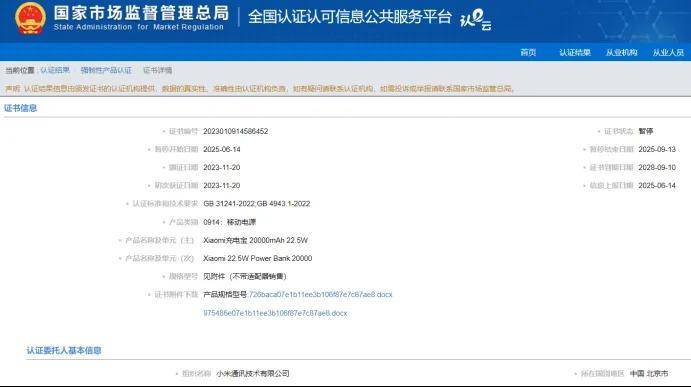Select suspension start date 2025-06-14
Screen dimensions: 691x387
coord(222,149)
